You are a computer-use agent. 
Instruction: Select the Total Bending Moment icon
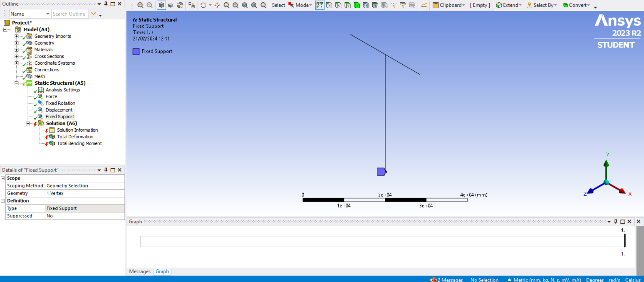tap(52, 143)
